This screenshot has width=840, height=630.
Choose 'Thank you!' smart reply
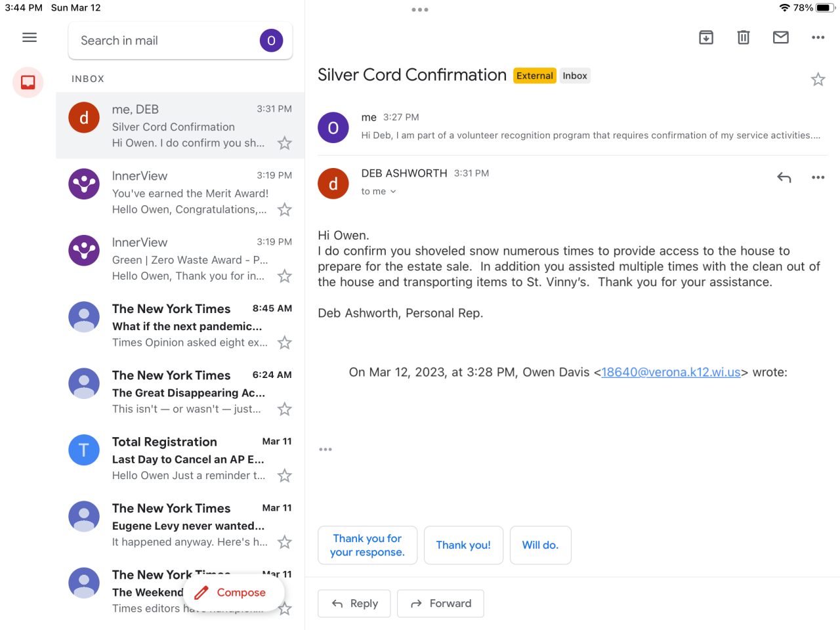pyautogui.click(x=463, y=545)
